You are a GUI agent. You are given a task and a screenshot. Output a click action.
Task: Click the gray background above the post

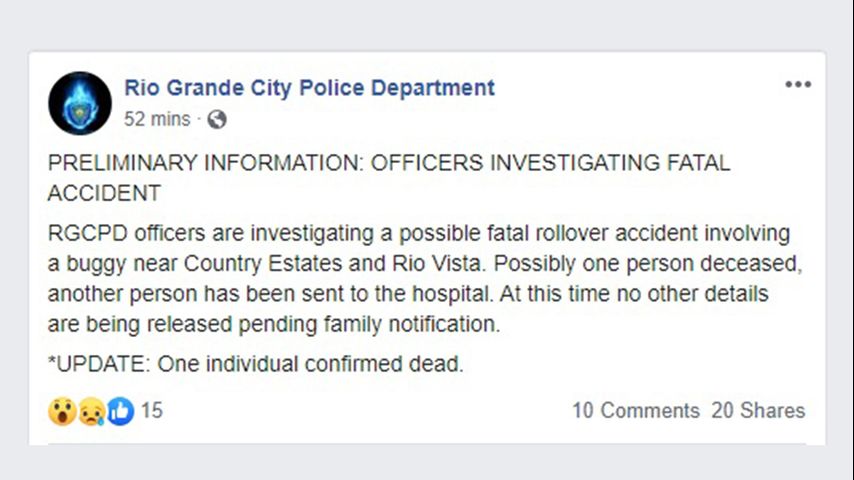click(427, 24)
